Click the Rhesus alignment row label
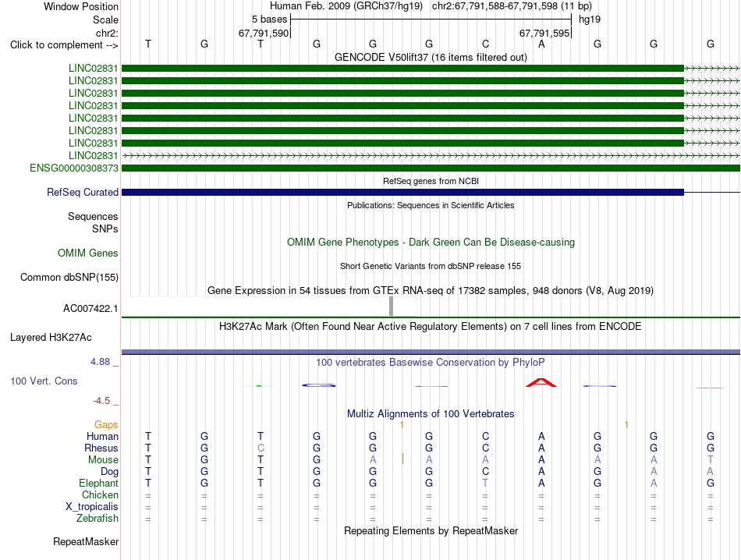 point(101,448)
